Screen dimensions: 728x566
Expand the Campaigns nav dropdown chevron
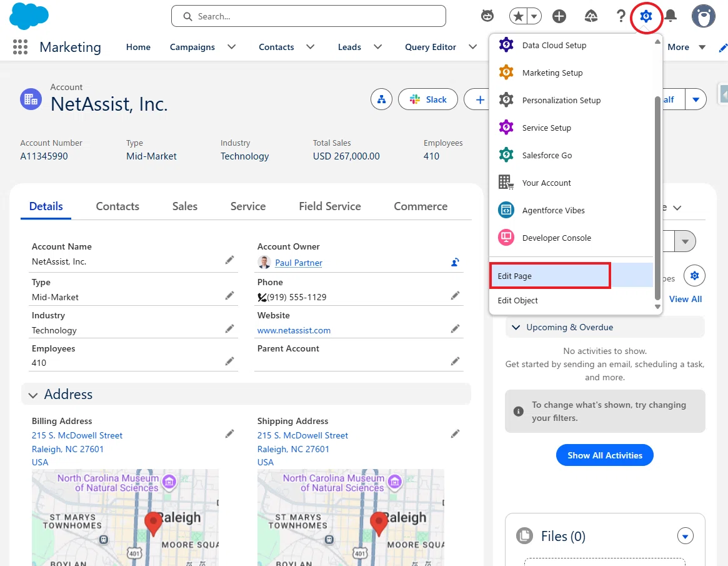[232, 46]
